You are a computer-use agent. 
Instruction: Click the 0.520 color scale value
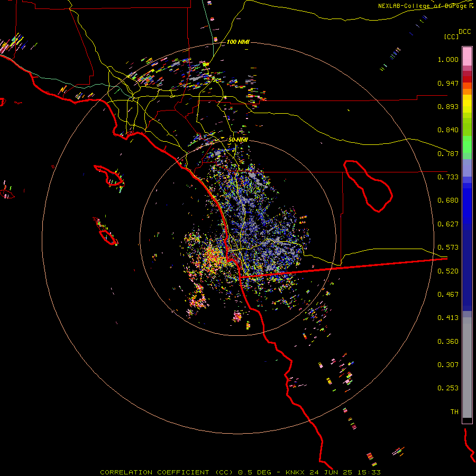(x=448, y=271)
